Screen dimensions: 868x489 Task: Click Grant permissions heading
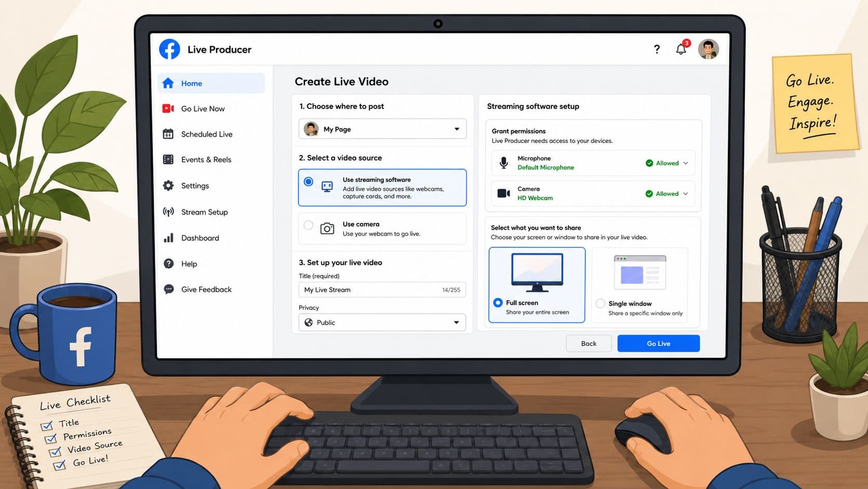point(519,131)
